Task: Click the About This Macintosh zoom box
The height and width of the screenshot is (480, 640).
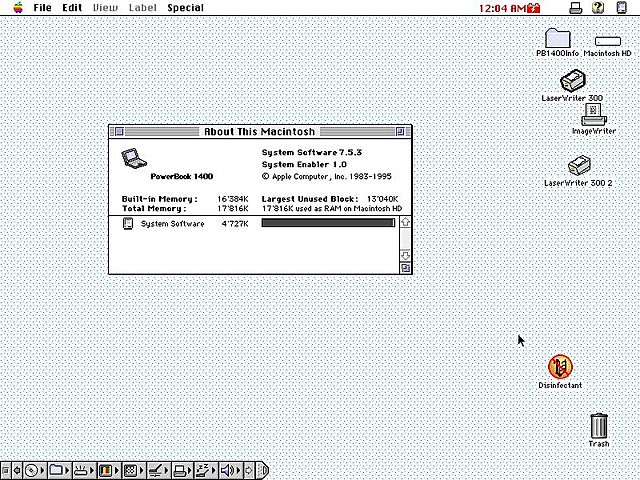Action: tap(400, 131)
